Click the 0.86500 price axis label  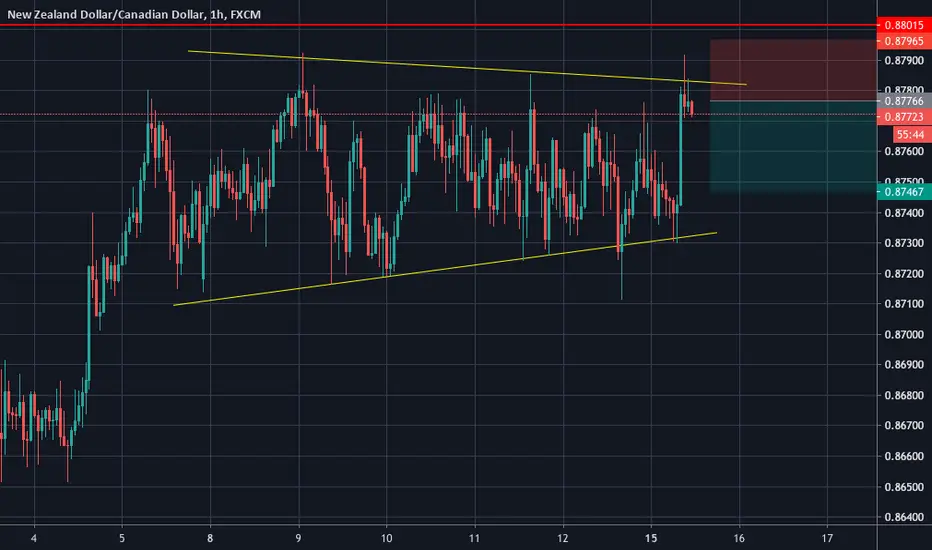(904, 486)
